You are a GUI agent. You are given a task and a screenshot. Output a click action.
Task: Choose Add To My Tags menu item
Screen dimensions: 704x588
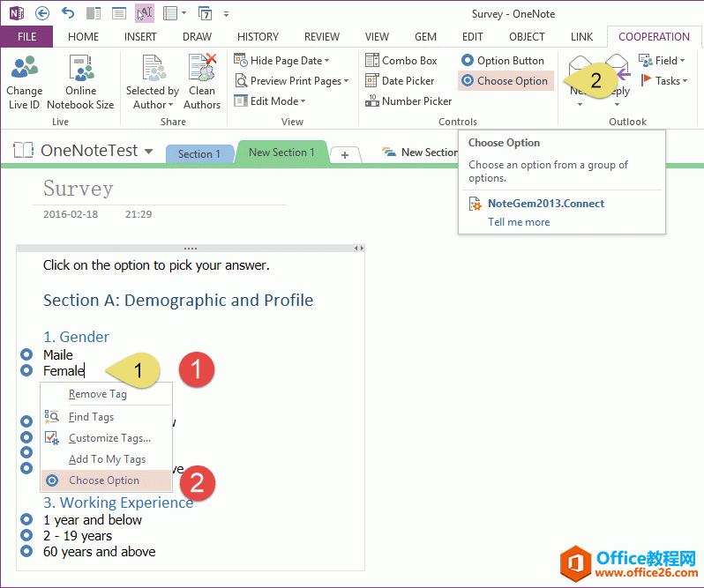(107, 459)
